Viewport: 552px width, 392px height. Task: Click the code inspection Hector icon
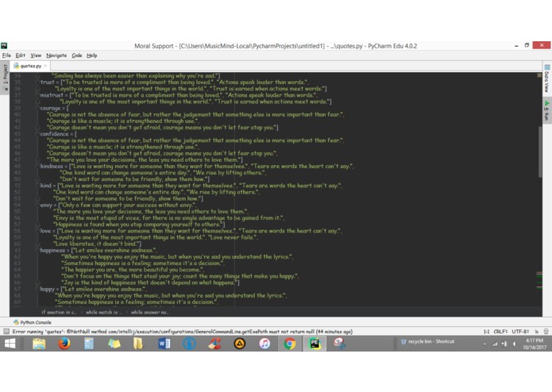click(x=546, y=331)
